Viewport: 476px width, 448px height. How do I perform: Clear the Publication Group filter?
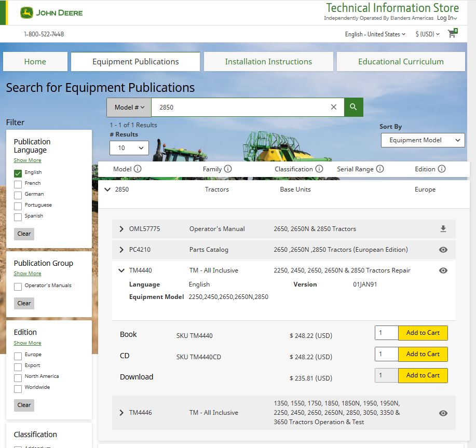coord(24,303)
